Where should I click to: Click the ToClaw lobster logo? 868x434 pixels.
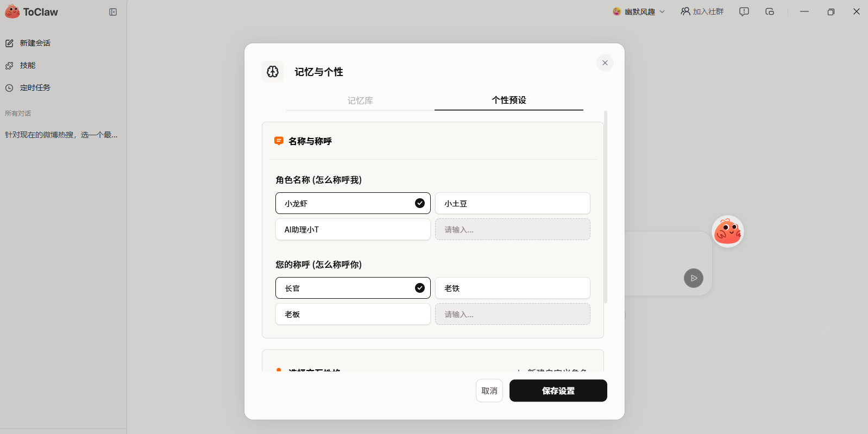tap(12, 12)
